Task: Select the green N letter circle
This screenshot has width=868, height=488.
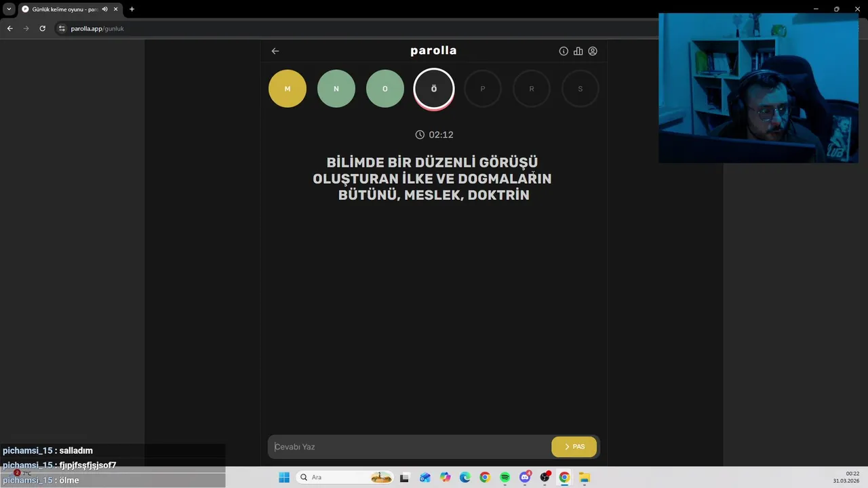Action: [x=336, y=89]
